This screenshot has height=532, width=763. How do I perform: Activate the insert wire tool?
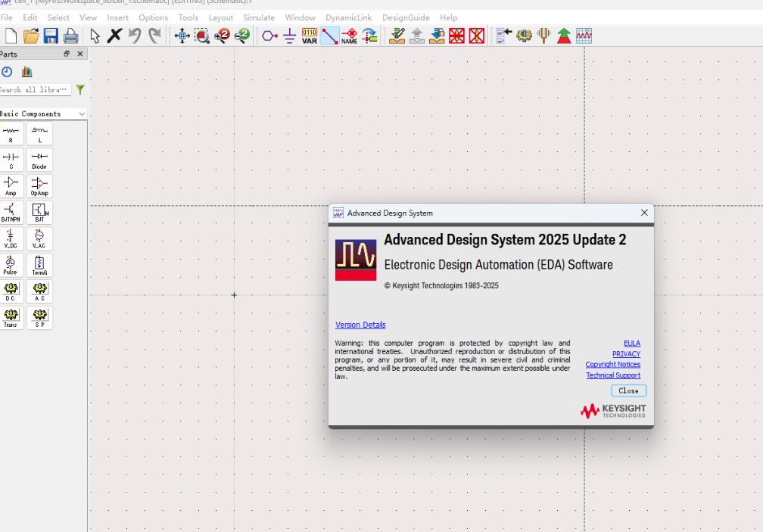[329, 35]
